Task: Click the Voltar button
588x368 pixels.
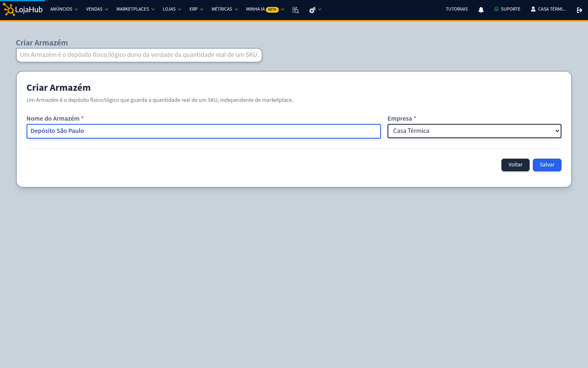Action: click(x=515, y=165)
